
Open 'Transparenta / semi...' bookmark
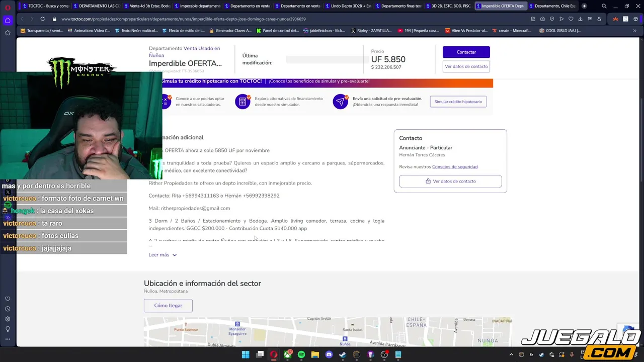(41, 31)
